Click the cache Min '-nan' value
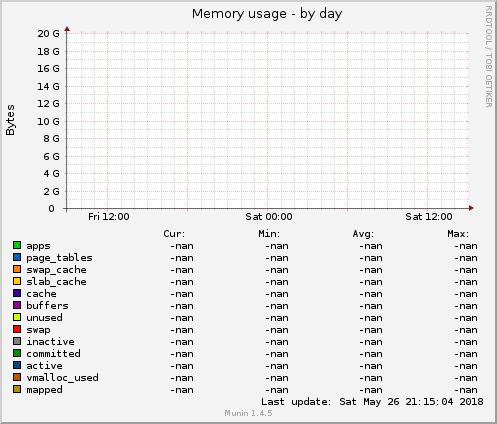 point(277,294)
